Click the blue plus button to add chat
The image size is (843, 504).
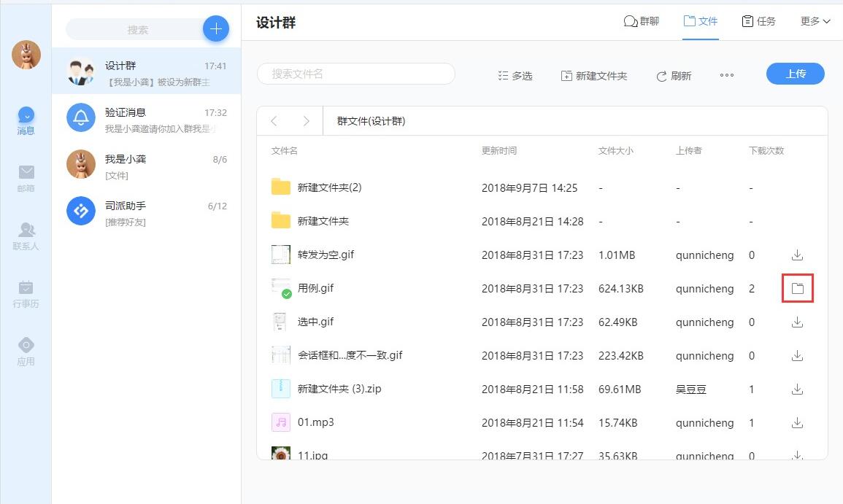pos(216,28)
